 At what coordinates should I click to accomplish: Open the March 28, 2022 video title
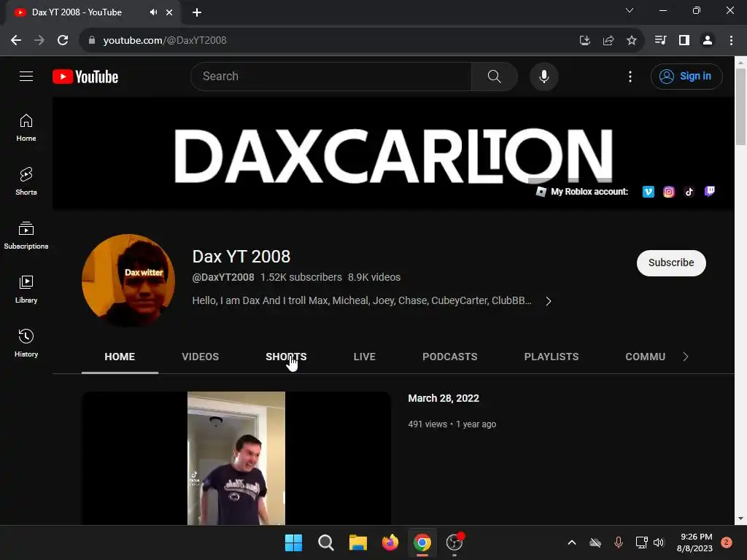pos(444,398)
